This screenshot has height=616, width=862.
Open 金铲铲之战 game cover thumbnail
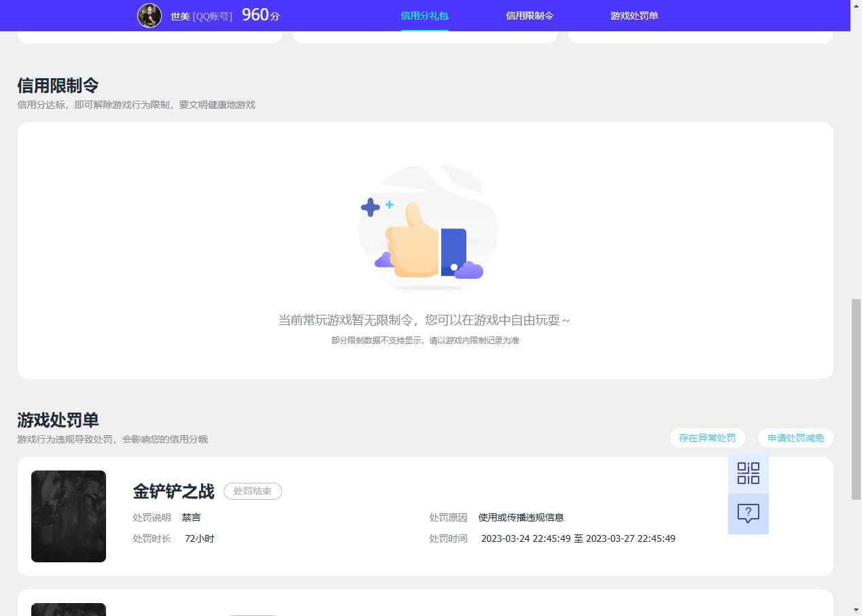point(69,516)
